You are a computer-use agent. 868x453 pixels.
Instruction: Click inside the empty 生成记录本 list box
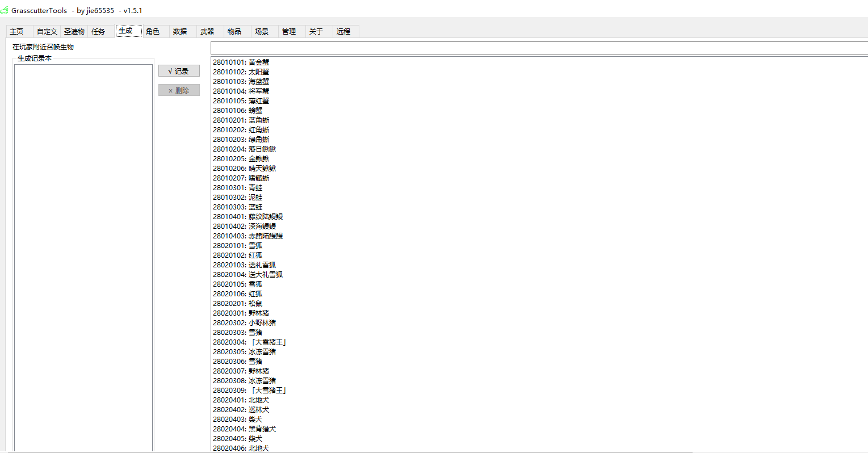pos(83,255)
